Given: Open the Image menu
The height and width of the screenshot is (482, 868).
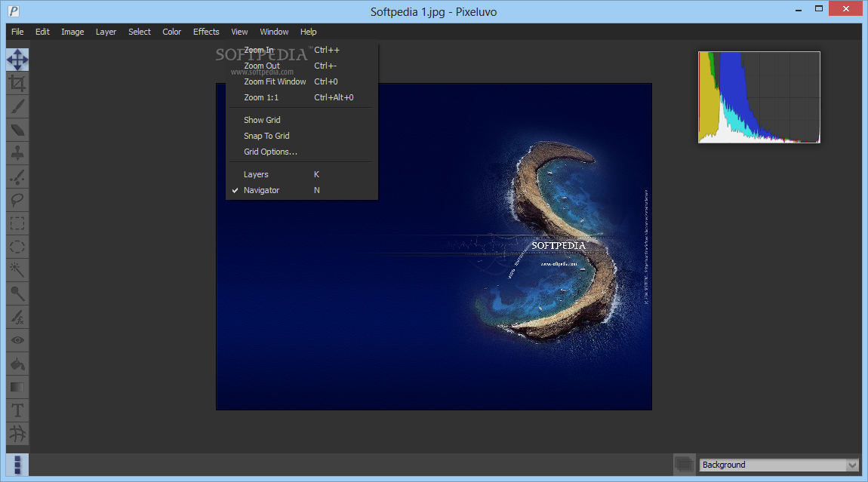Looking at the screenshot, I should (x=72, y=32).
